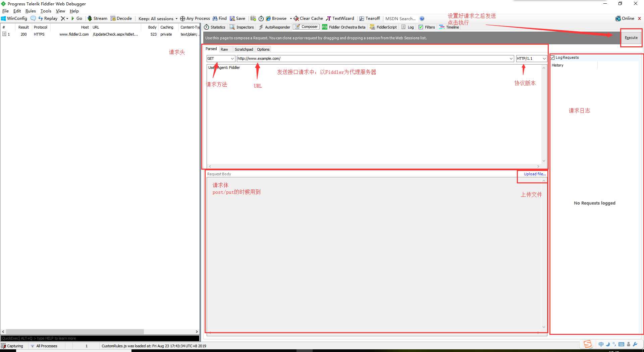Open the composer Options sub-tab
This screenshot has height=352, width=644.
[263, 49]
